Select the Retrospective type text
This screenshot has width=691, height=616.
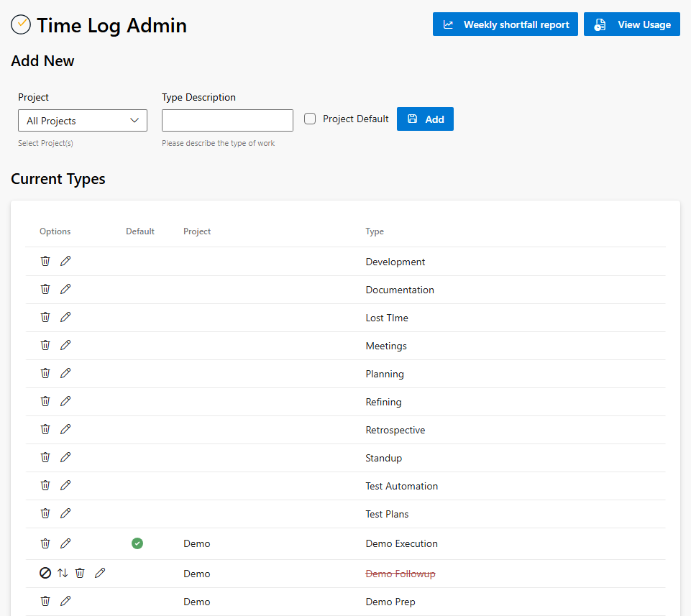pyautogui.click(x=395, y=430)
